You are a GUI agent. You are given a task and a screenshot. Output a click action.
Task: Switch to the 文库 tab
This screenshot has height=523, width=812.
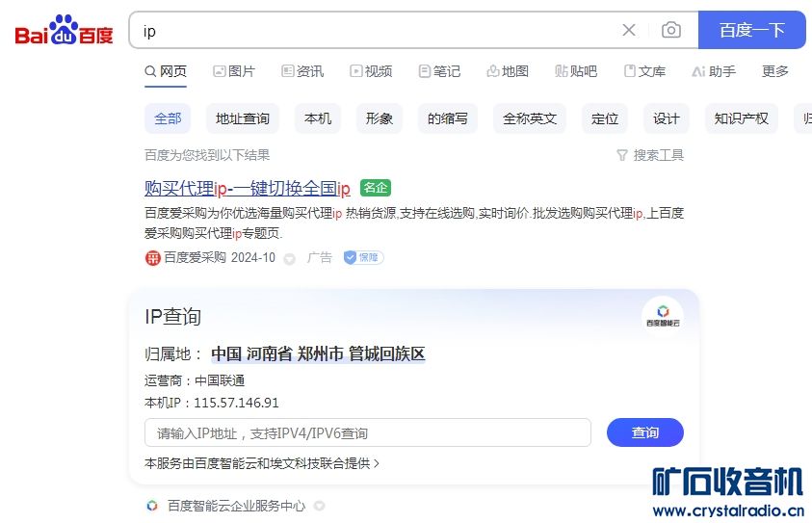[x=644, y=71]
